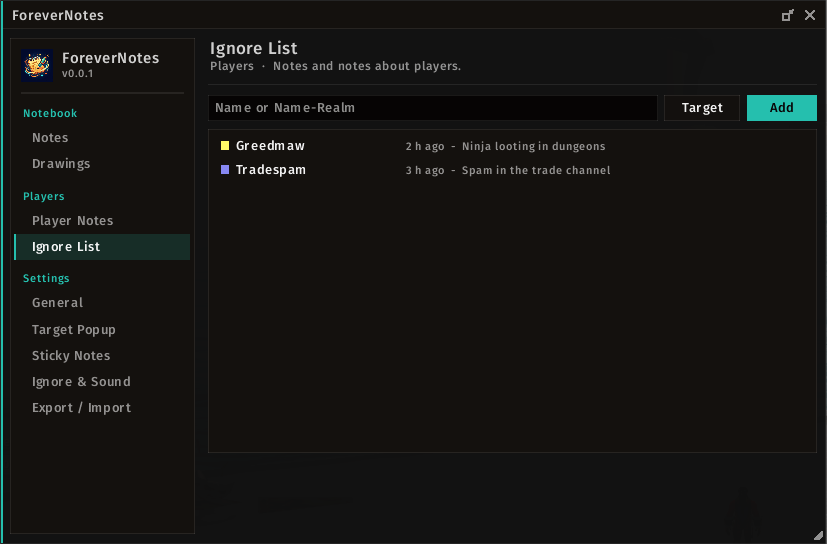Click the Add button
The height and width of the screenshot is (544, 827).
pos(782,108)
